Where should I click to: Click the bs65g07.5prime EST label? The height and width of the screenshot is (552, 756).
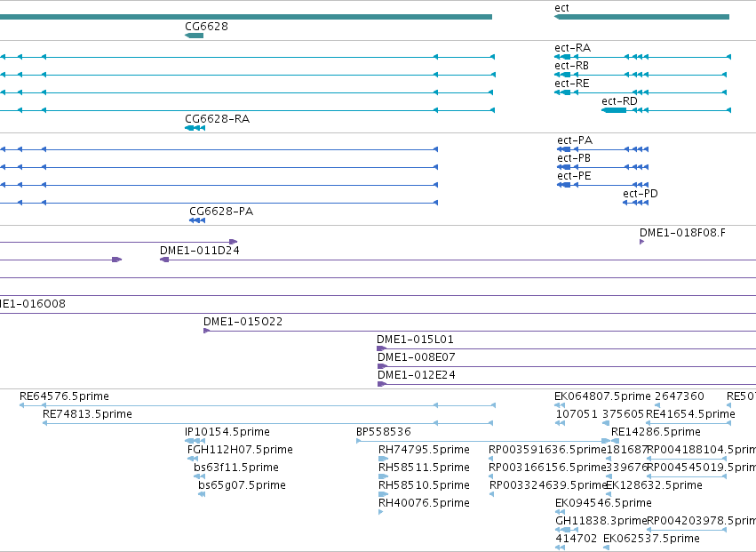click(242, 485)
